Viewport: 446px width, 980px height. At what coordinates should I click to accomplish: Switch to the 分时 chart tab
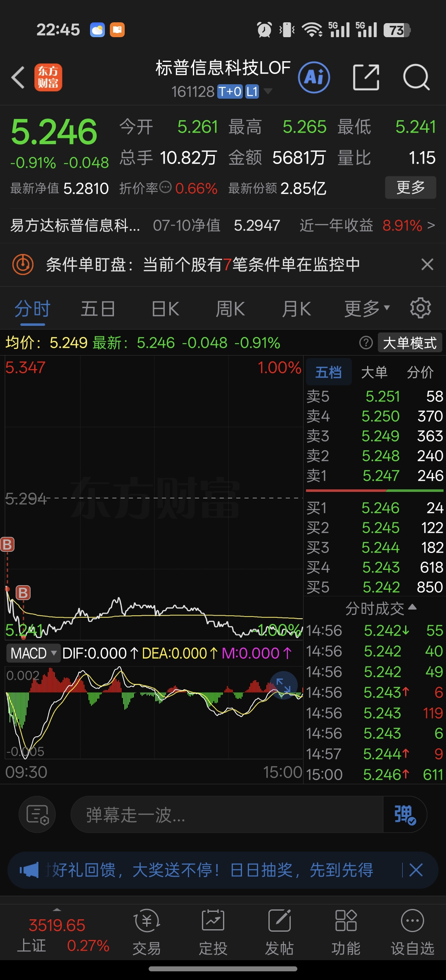coord(32,309)
